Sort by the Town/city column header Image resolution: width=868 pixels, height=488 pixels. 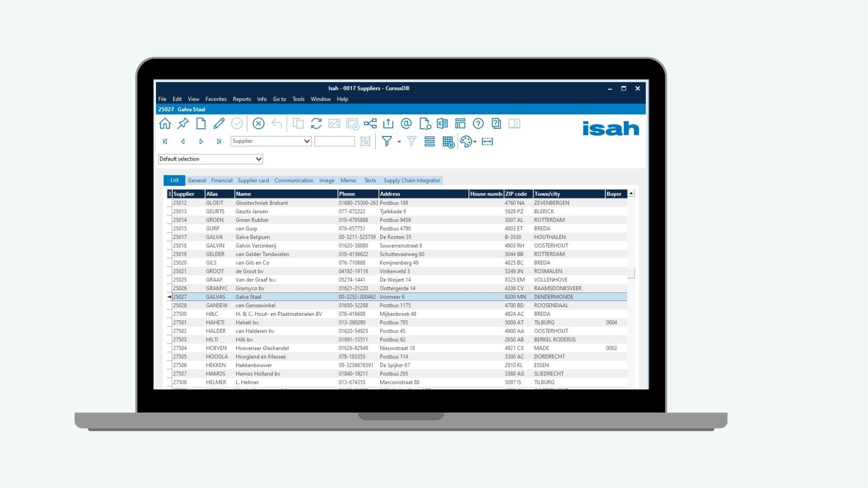point(569,194)
